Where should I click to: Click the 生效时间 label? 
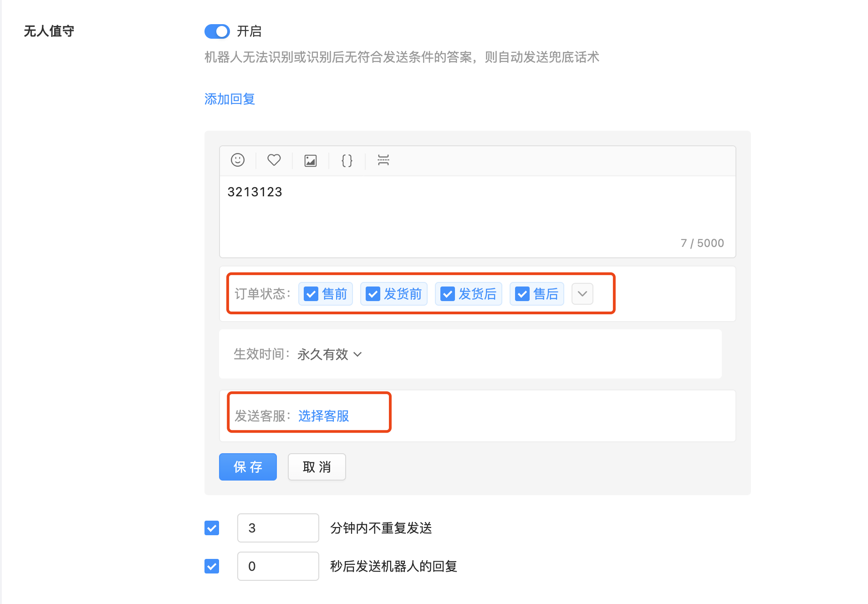pos(262,354)
